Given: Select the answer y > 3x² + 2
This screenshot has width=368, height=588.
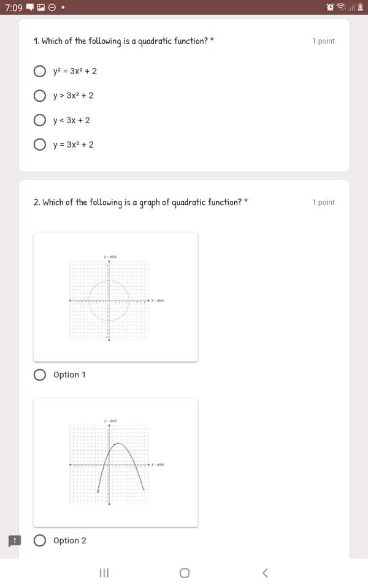Looking at the screenshot, I should pyautogui.click(x=40, y=96).
